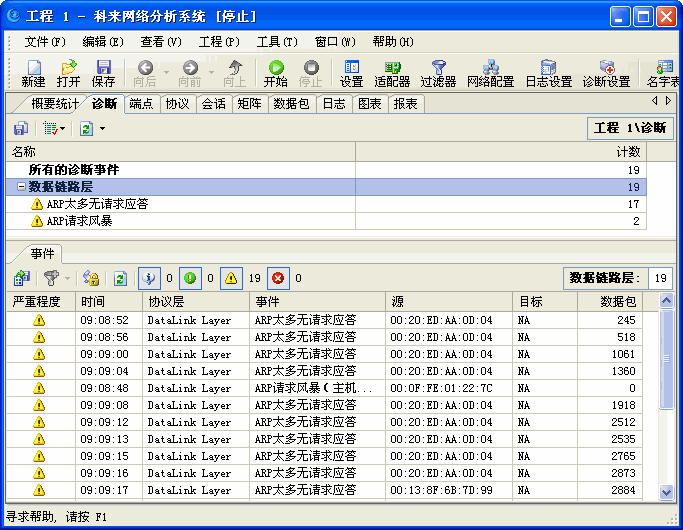Collapse the 数据链路层 tree node
The width and height of the screenshot is (683, 530).
(21, 187)
